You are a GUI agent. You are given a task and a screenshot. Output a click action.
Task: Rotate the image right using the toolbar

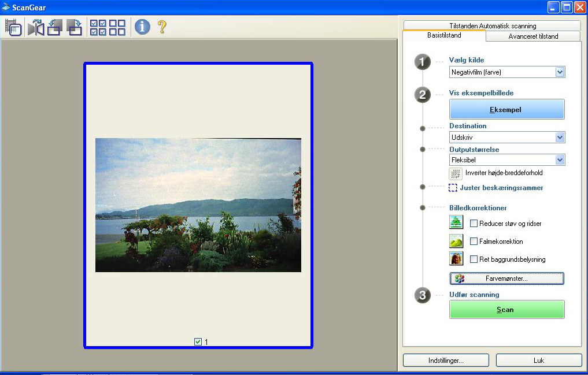point(75,27)
